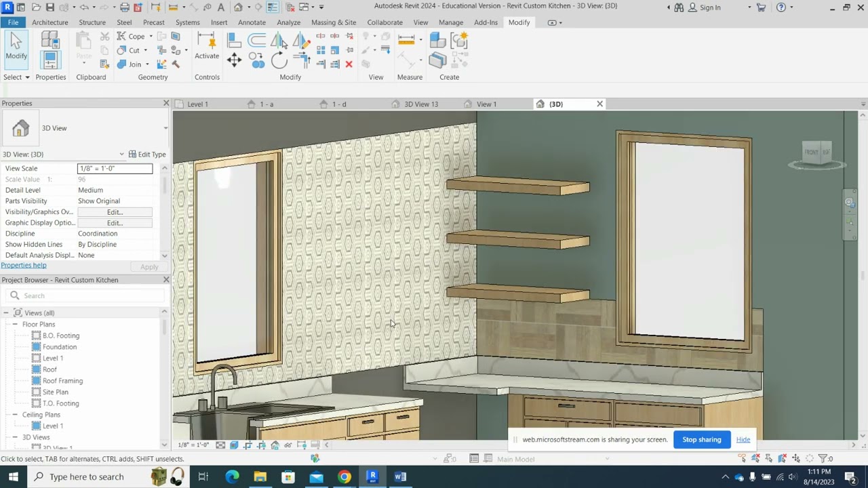Select the Rotate tool

(x=279, y=60)
